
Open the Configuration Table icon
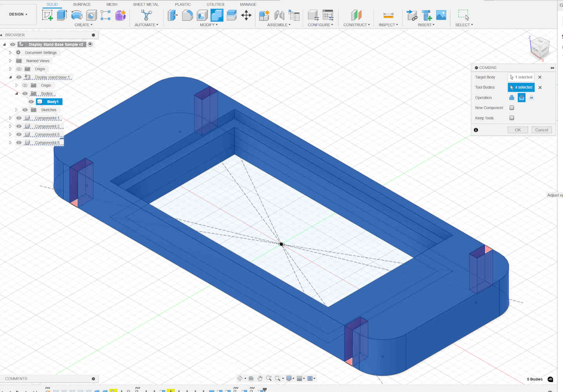328,15
